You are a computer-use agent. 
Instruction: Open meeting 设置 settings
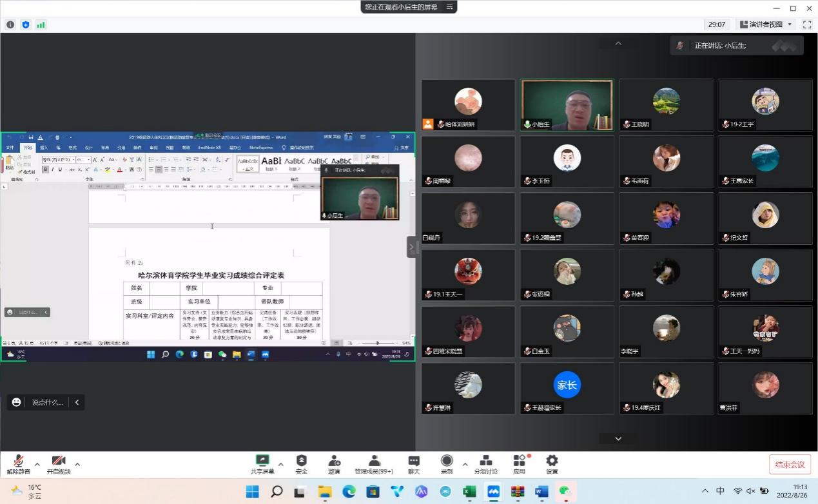[x=552, y=464]
